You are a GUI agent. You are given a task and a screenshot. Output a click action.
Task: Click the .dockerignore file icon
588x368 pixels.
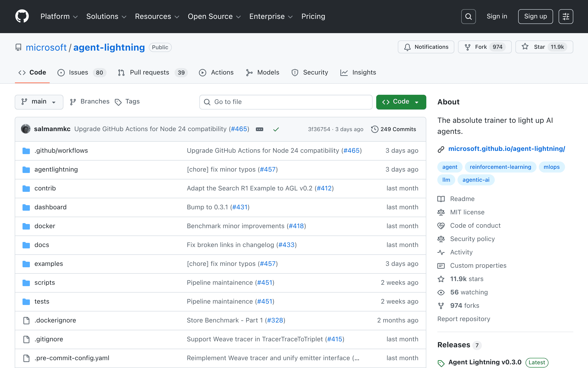pyautogui.click(x=26, y=321)
